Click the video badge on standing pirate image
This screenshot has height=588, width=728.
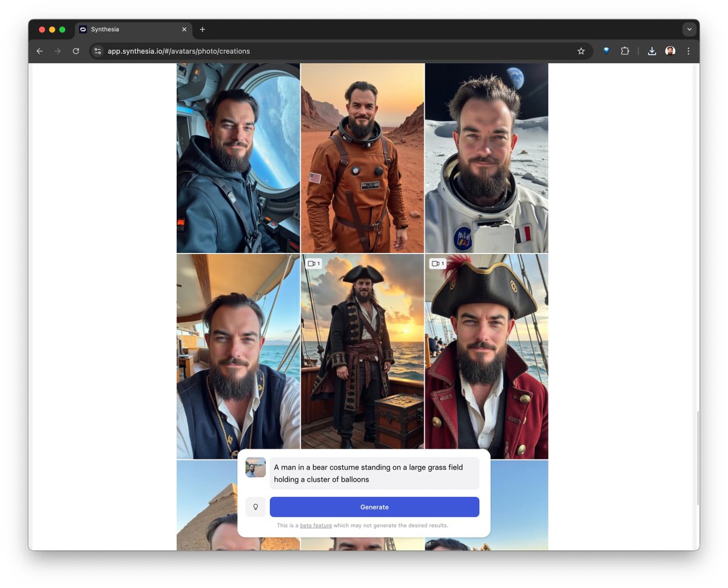[313, 264]
